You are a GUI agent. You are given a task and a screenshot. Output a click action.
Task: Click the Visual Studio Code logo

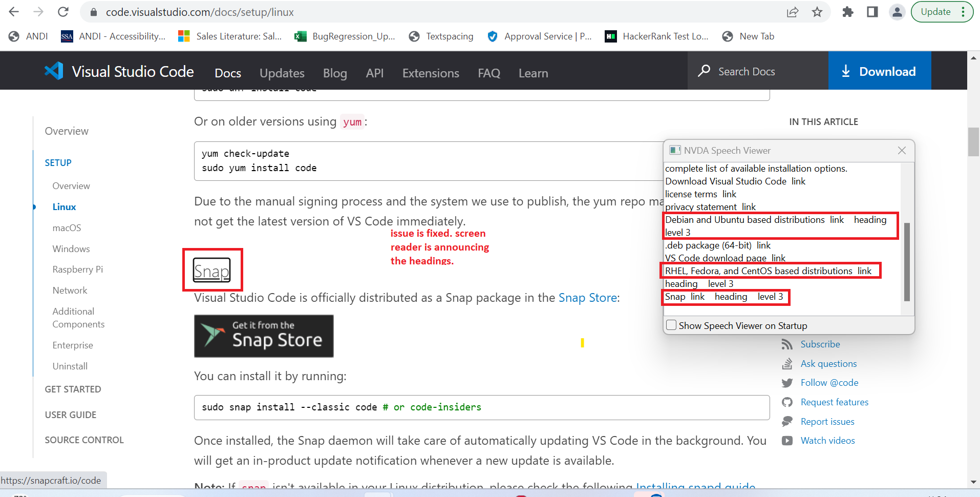pos(54,71)
